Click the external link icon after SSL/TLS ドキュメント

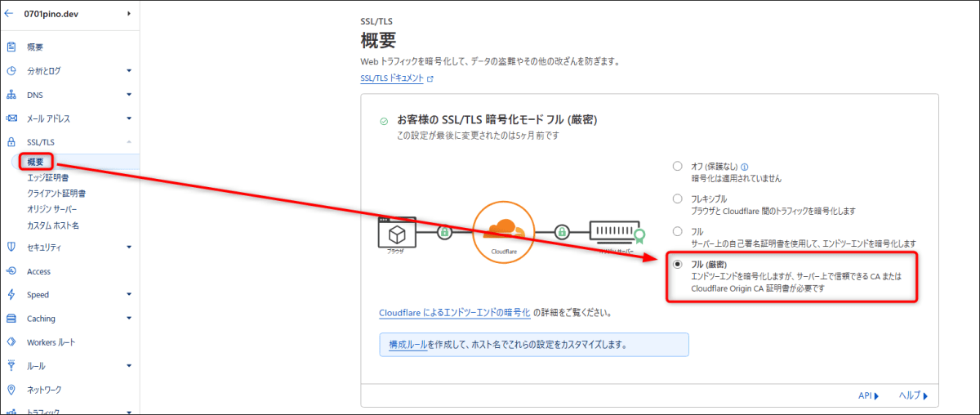pos(430,79)
